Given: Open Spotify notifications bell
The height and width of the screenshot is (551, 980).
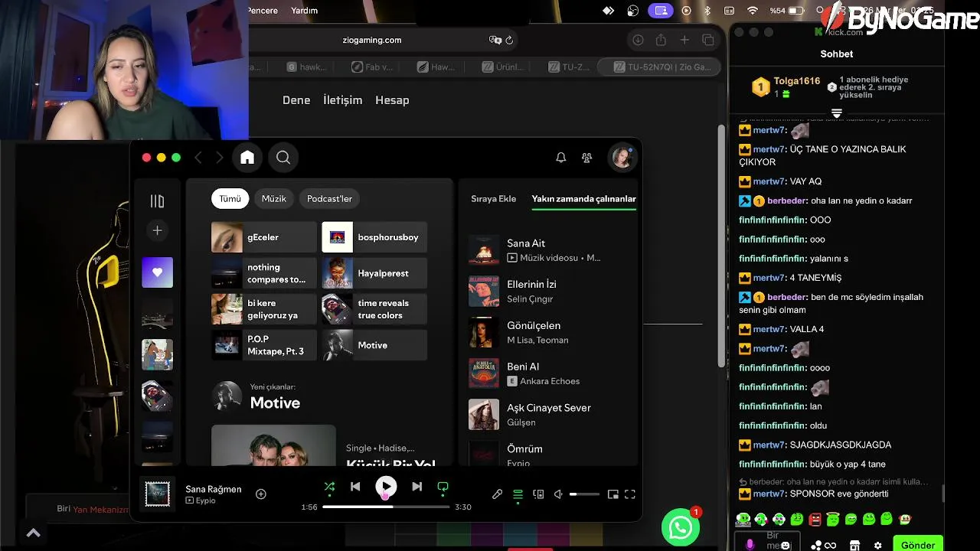Looking at the screenshot, I should [x=560, y=158].
